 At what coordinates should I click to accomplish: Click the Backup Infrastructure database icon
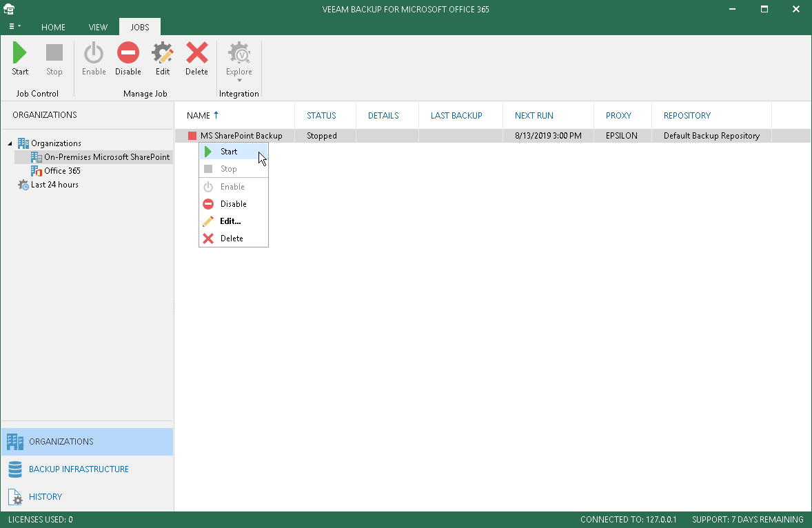(15, 469)
